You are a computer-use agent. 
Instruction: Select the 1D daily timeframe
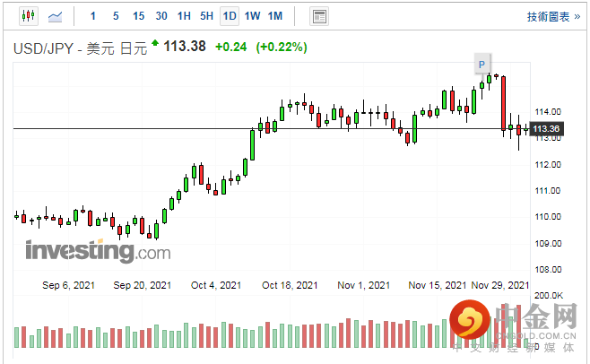point(230,16)
